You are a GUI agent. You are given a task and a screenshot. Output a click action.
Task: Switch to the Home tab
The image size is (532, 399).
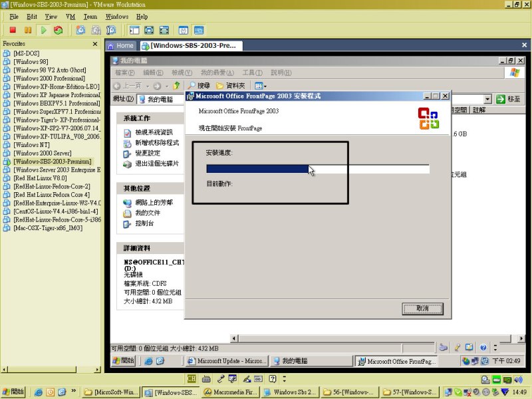click(x=121, y=45)
